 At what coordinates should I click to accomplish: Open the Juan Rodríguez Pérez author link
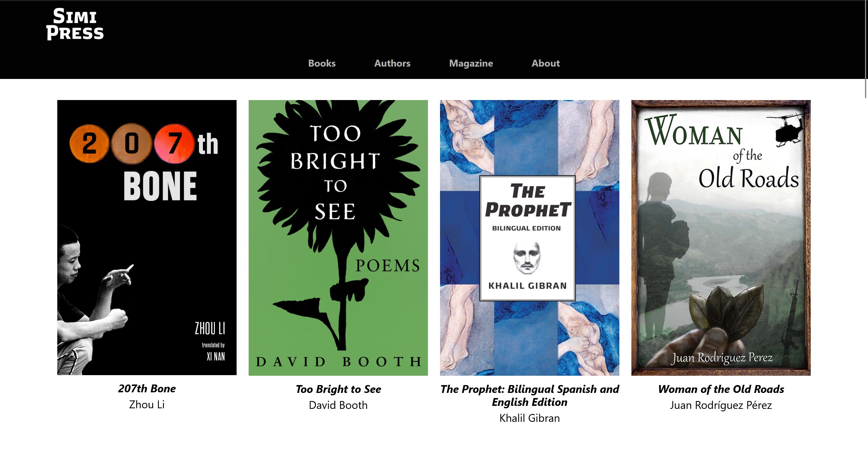[x=721, y=405]
